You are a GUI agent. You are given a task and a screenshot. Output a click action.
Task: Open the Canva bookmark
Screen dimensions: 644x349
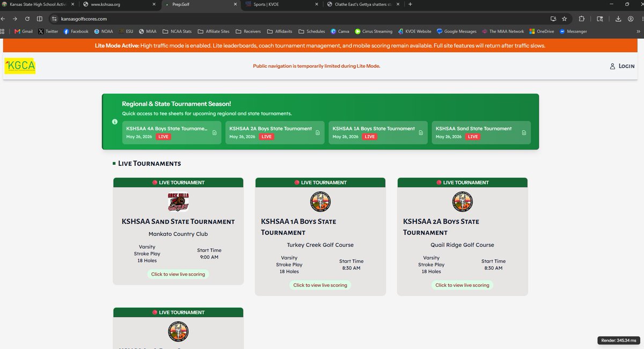340,31
